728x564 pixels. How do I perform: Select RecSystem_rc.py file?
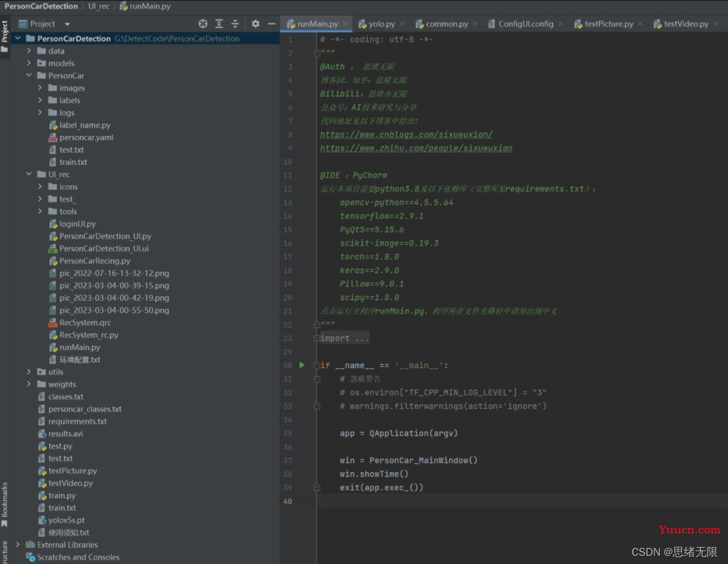[89, 335]
